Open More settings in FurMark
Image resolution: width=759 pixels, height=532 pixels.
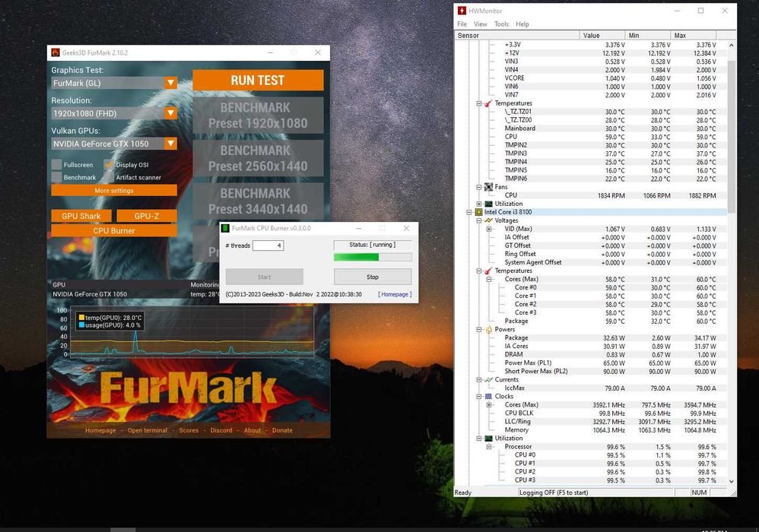[x=114, y=191]
